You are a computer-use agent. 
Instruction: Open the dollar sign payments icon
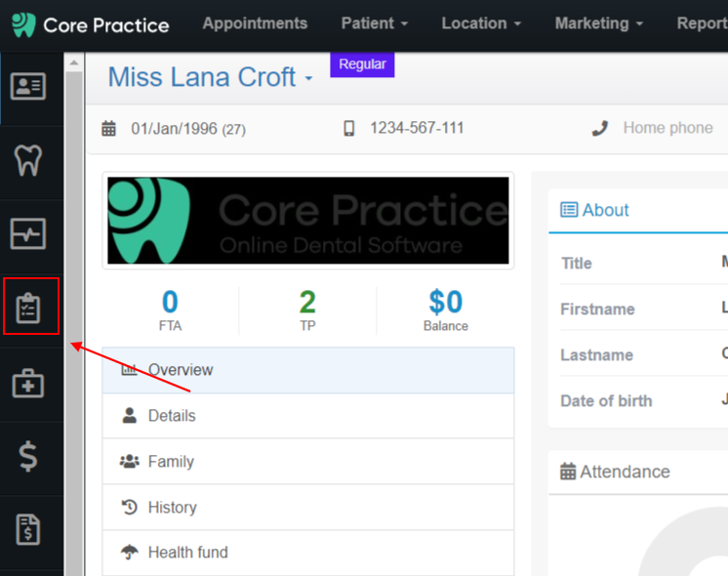(x=28, y=456)
